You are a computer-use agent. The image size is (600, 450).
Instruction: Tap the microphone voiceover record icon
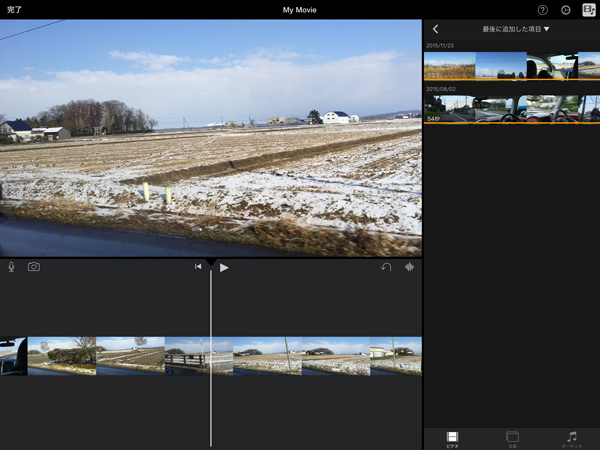pos(11,267)
